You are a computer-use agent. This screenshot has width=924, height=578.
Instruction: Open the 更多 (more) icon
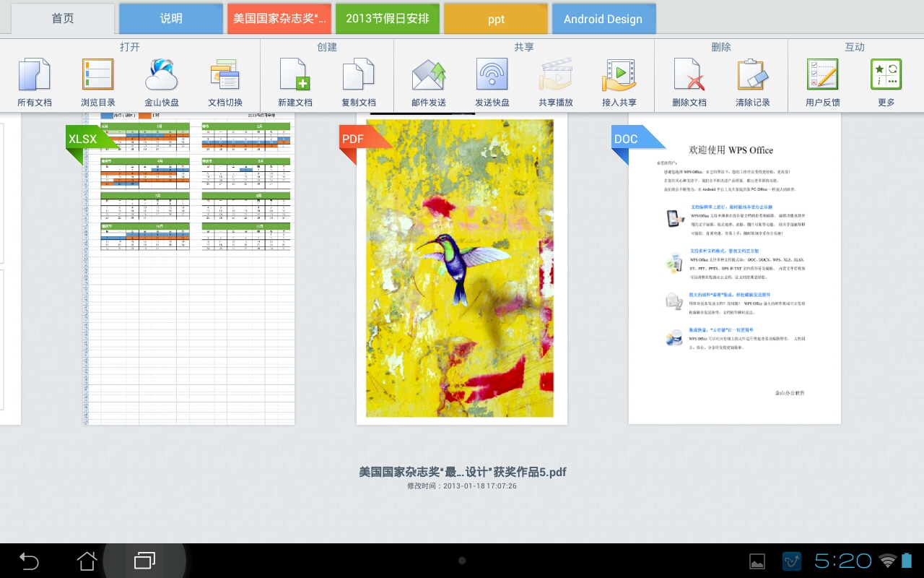point(886,74)
